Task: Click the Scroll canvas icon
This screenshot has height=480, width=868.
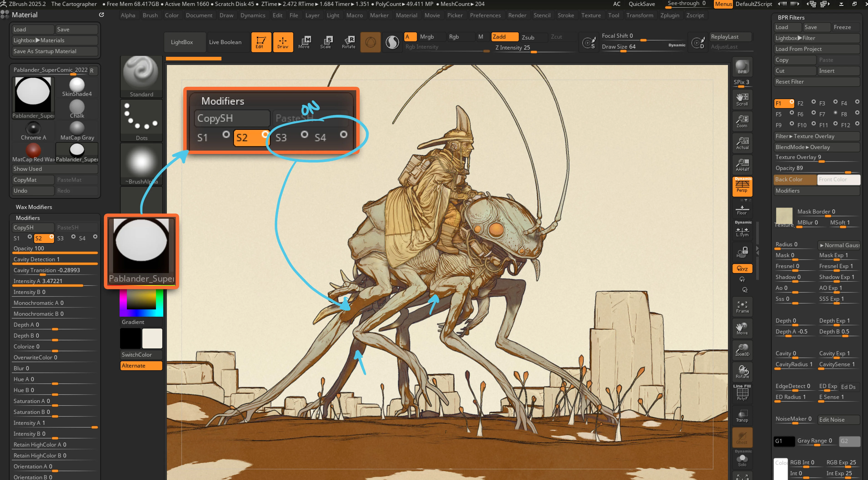Action: pos(742,99)
